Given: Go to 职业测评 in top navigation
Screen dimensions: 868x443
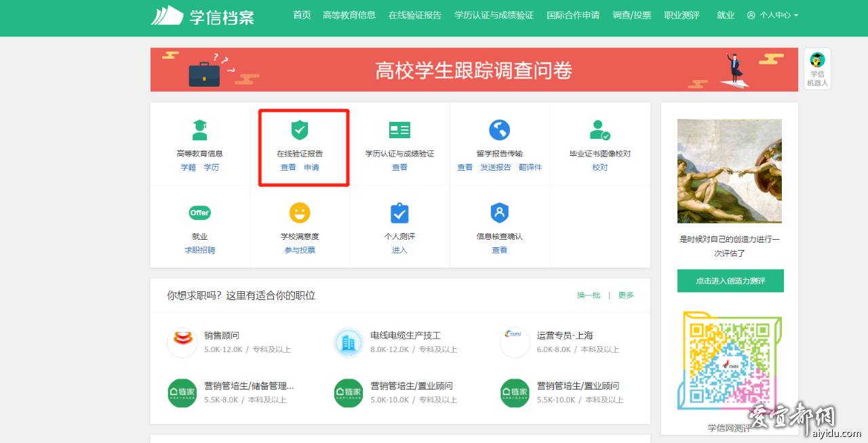Looking at the screenshot, I should 682,15.
